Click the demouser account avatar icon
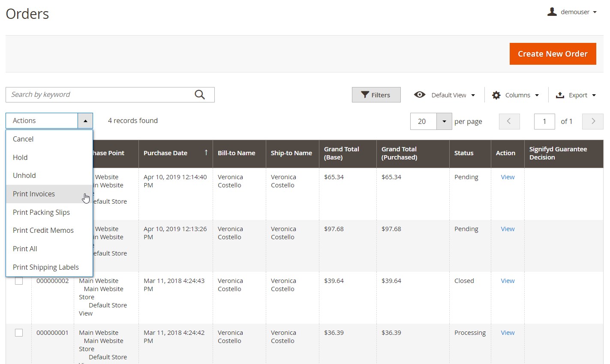This screenshot has width=610, height=364. point(552,12)
